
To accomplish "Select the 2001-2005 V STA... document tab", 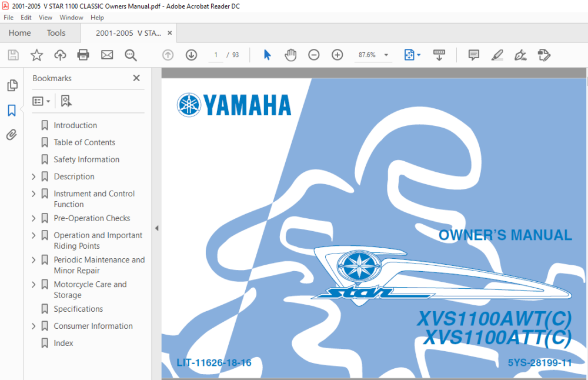I will pyautogui.click(x=128, y=33).
